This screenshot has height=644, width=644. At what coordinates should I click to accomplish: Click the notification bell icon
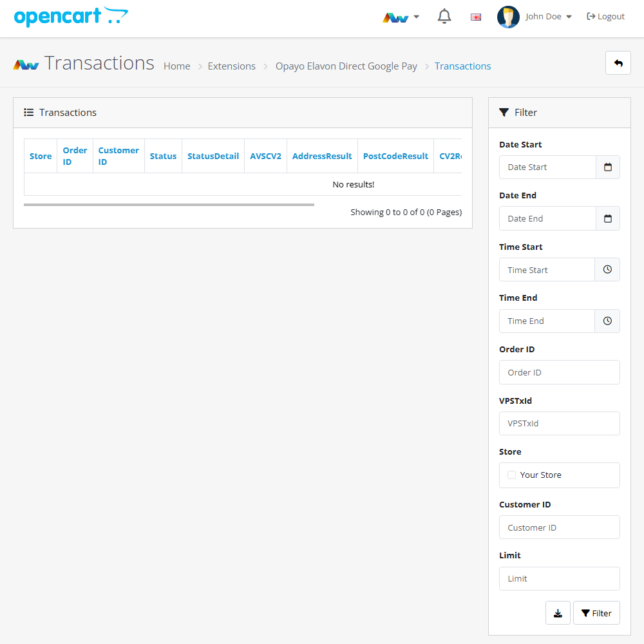pyautogui.click(x=444, y=17)
